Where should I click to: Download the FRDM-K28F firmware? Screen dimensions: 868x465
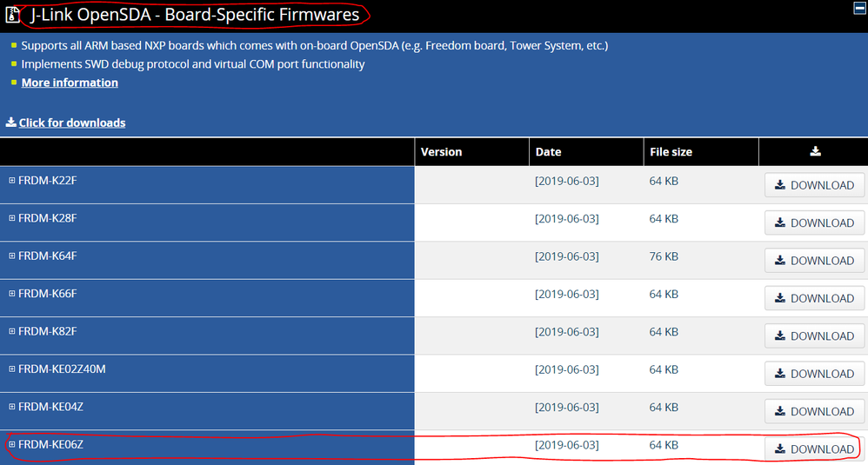click(814, 223)
